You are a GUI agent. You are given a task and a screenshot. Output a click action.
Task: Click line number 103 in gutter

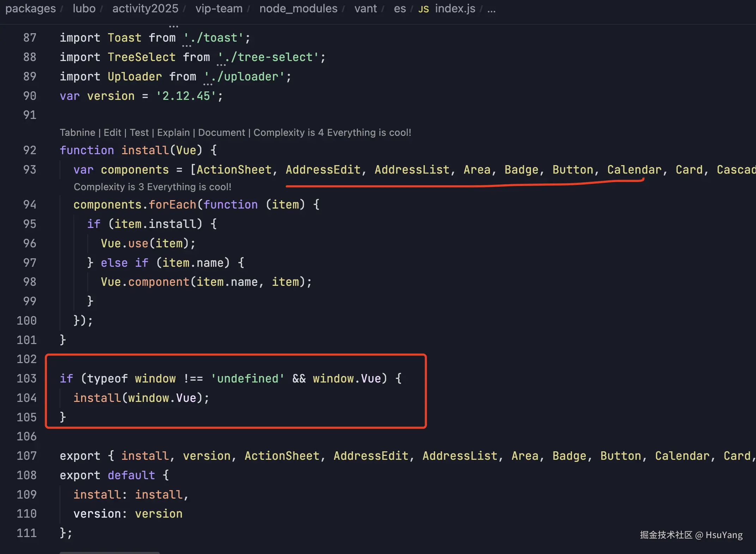(27, 379)
